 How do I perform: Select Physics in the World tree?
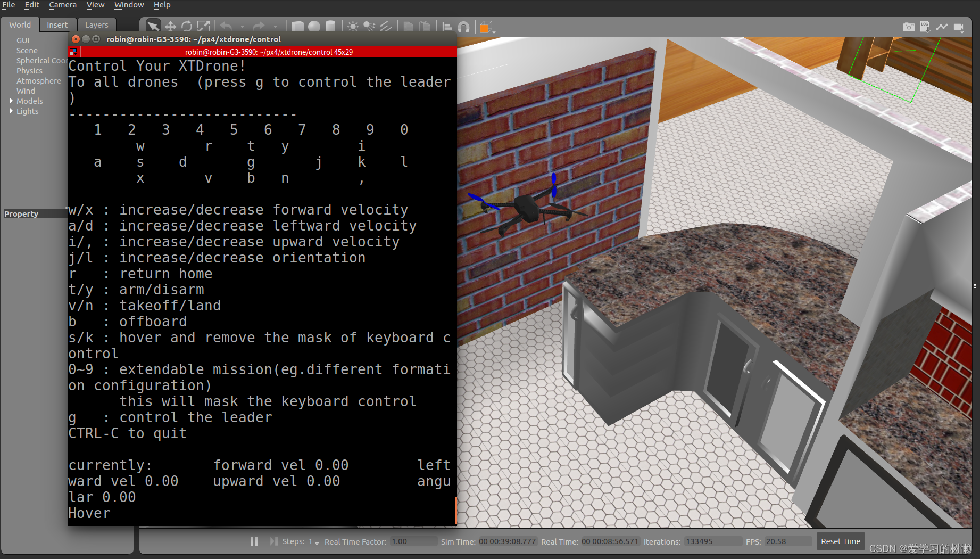click(29, 70)
